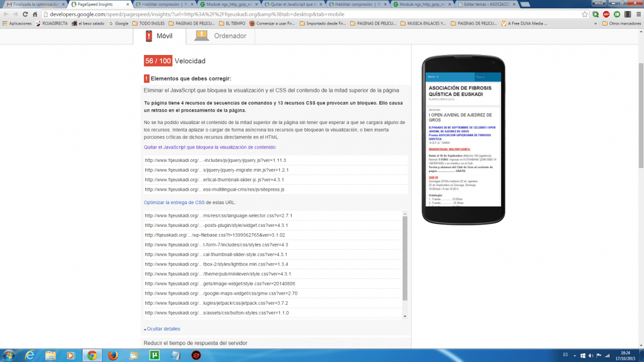Open a new browser tab
The image size is (644, 362).
[525, 4]
